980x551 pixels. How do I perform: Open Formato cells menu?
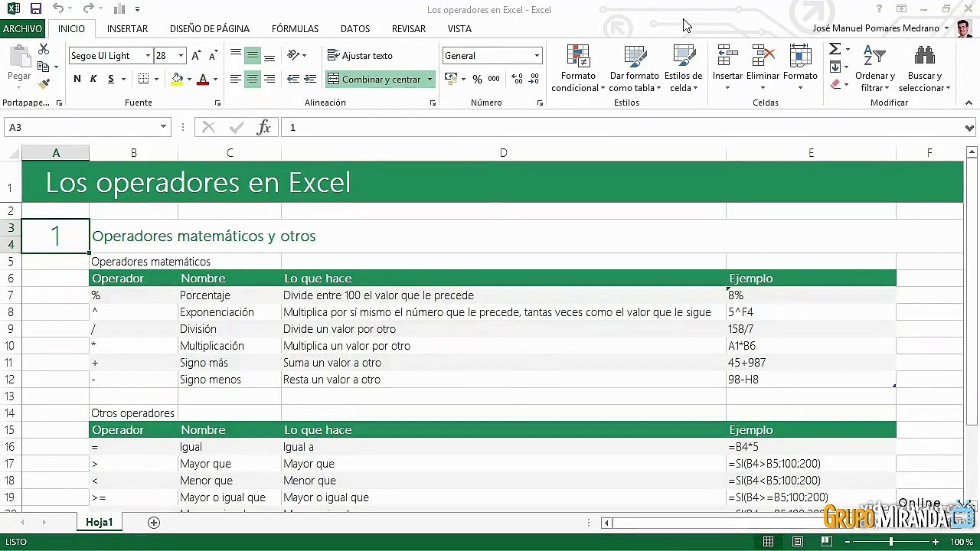tap(800, 68)
